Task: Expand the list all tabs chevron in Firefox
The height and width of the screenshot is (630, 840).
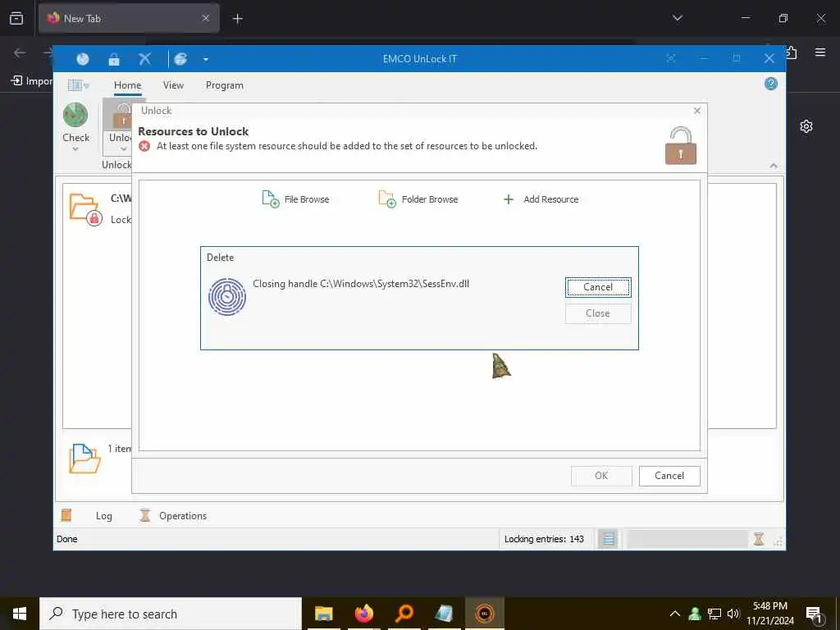Action: (x=678, y=18)
